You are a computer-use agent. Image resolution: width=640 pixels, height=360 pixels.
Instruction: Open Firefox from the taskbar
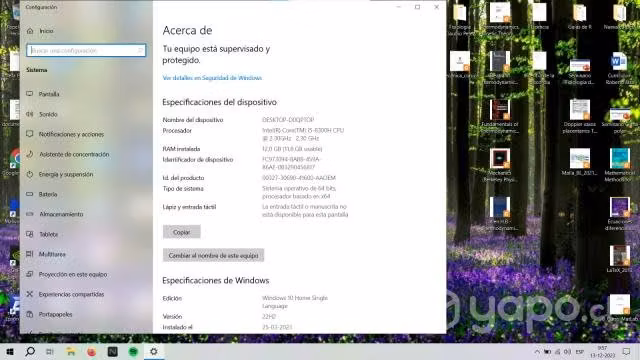[x=91, y=351]
